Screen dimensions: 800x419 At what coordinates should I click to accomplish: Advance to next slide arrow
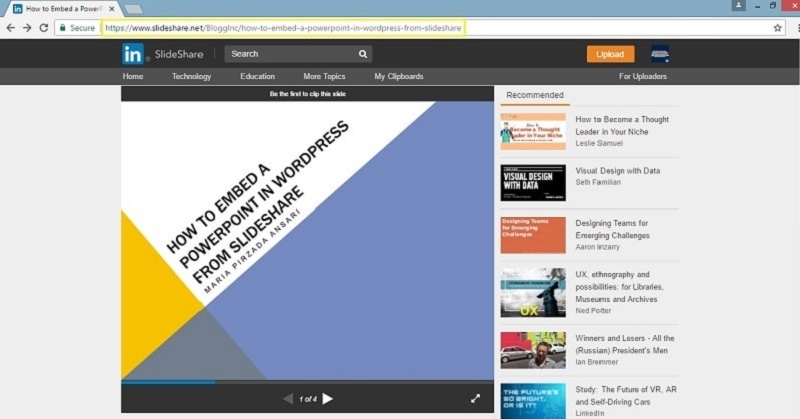click(328, 399)
